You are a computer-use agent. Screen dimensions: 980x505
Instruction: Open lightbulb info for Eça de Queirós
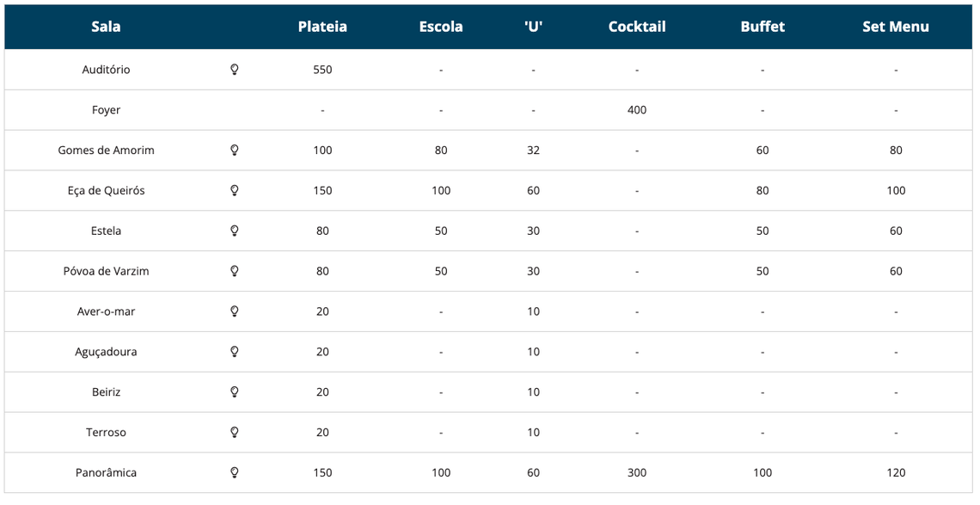[x=235, y=190]
